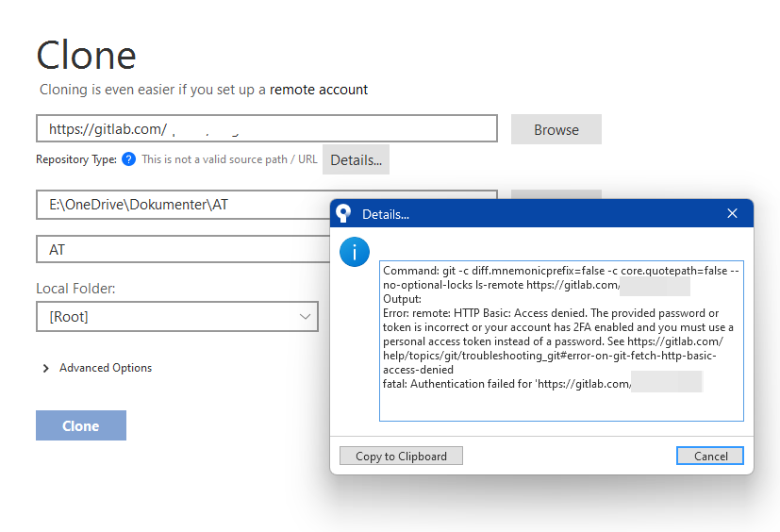Click the destination path field E:\OneDrive\Dokumenter\AT
This screenshot has height=532, width=780.
pyautogui.click(x=183, y=205)
